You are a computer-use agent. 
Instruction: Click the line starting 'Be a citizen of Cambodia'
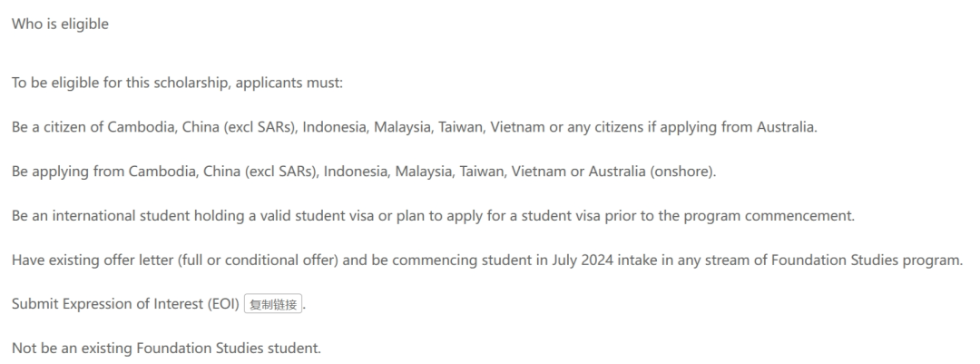tap(415, 127)
